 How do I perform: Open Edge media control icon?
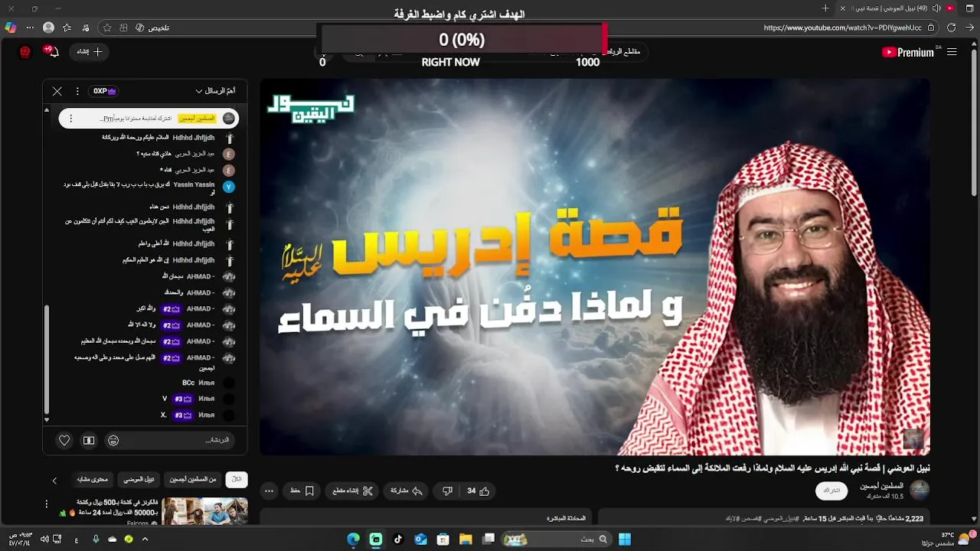tap(87, 28)
